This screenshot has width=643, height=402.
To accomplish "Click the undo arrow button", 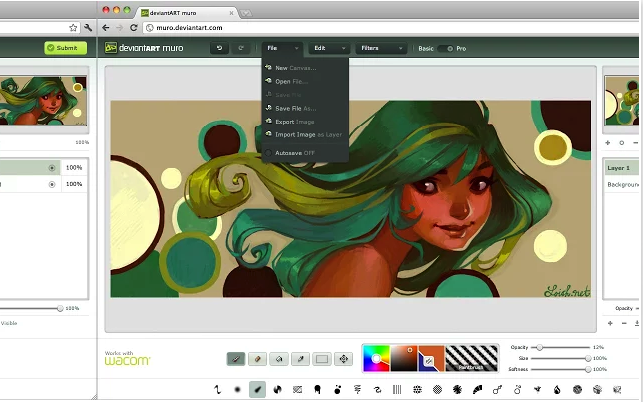I will (219, 48).
